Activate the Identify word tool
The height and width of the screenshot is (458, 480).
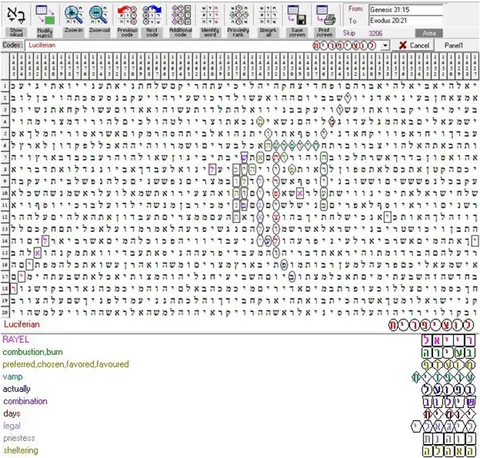[210, 15]
